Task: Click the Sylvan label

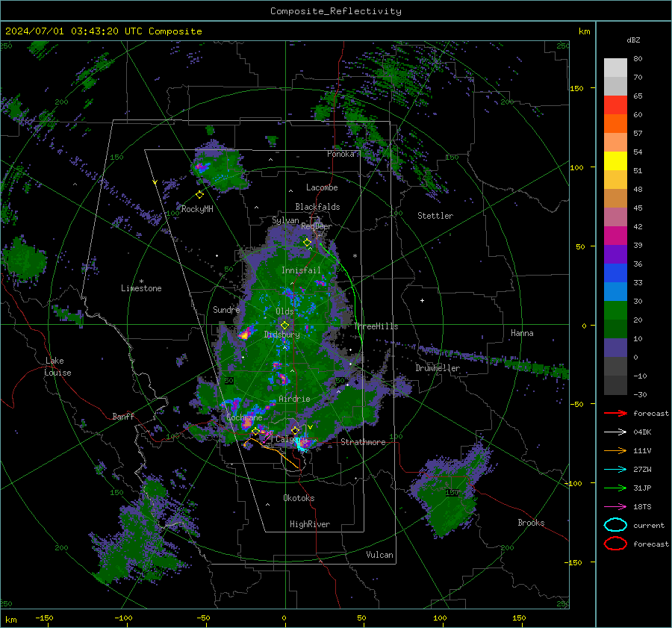Action: (285, 220)
